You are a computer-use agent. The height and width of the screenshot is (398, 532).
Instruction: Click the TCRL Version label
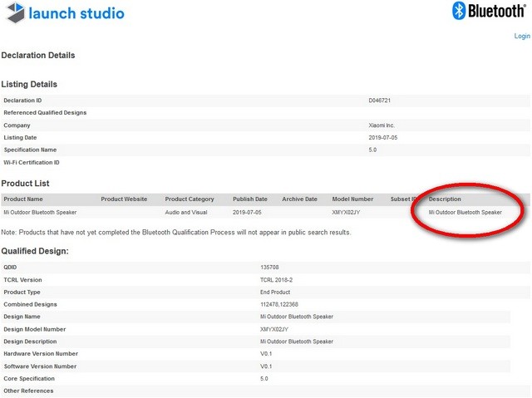point(22,280)
